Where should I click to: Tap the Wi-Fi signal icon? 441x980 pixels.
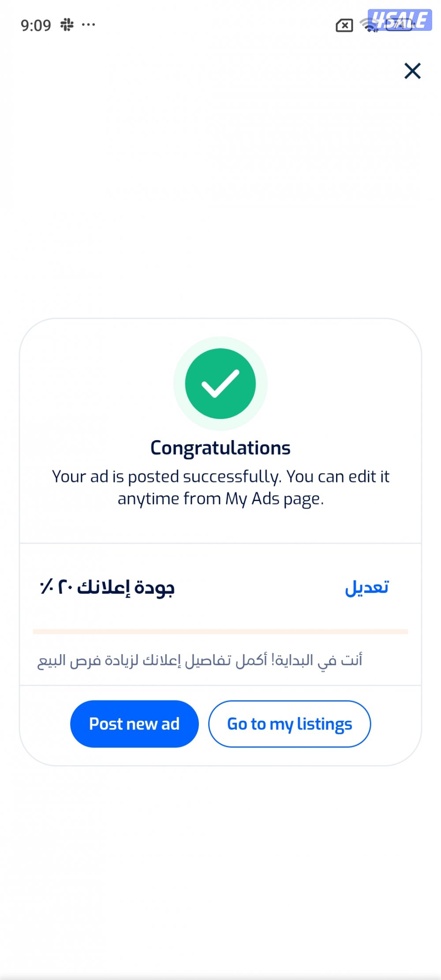coord(369,25)
